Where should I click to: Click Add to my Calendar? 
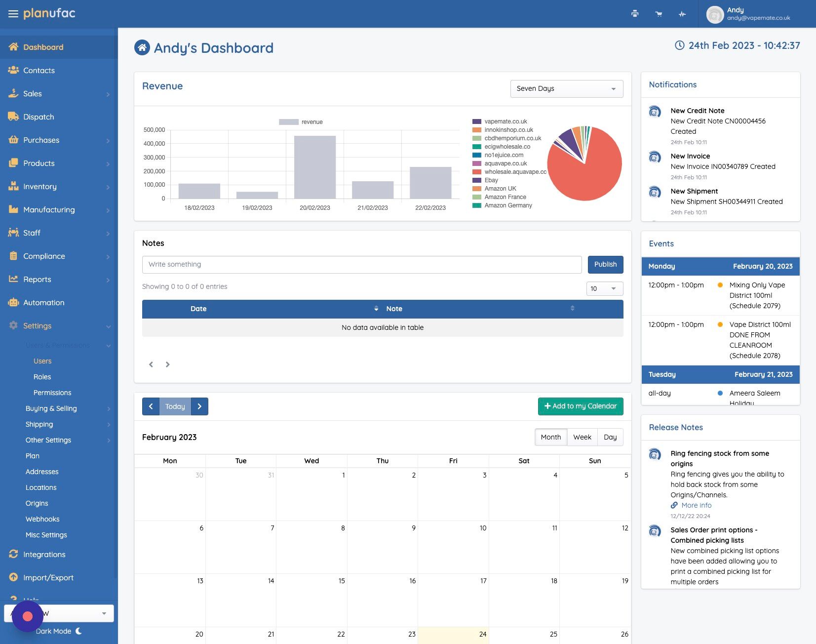(x=581, y=406)
